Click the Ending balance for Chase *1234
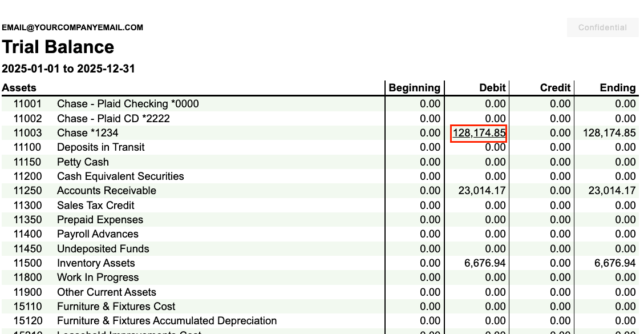 coord(609,133)
